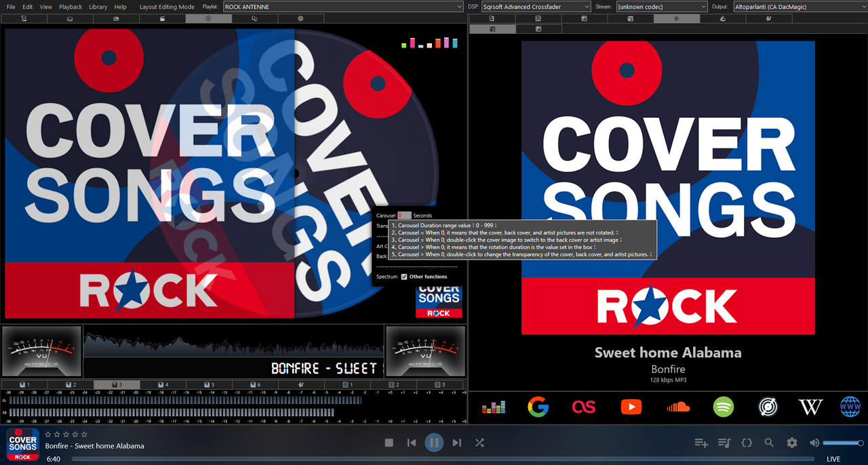Stop playback with the square button
This screenshot has height=465, width=868.
click(389, 443)
